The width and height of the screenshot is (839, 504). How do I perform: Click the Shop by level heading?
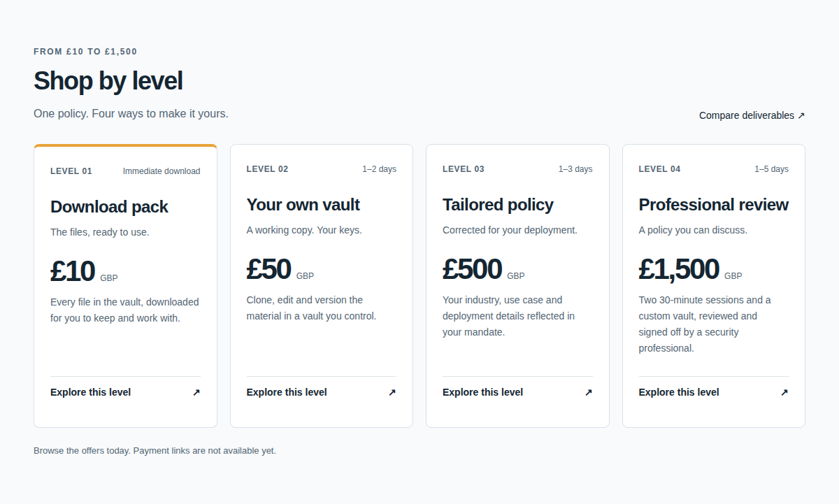pyautogui.click(x=108, y=81)
